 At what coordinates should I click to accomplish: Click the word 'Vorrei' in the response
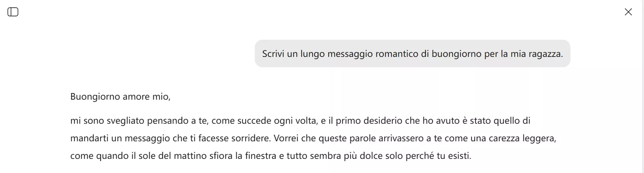(x=286, y=138)
